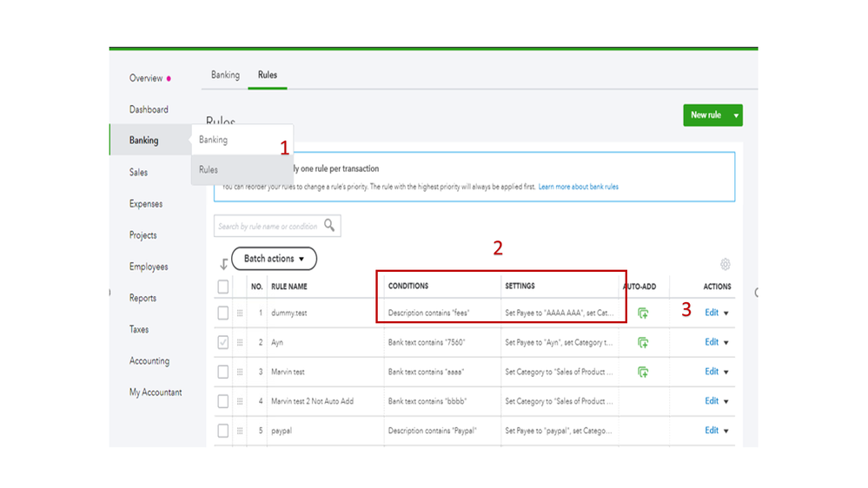Click the table settings gear icon

coord(726,264)
